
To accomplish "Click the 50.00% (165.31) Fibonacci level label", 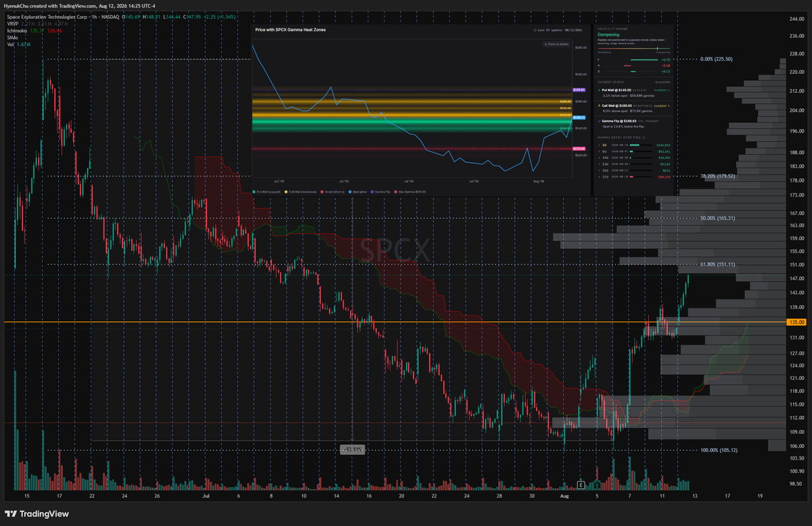I will [717, 218].
